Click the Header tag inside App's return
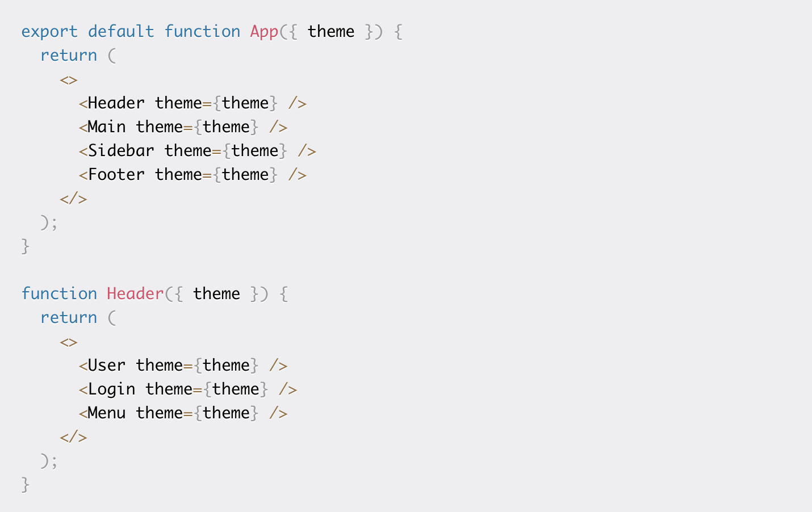The height and width of the screenshot is (512, 812). click(116, 103)
